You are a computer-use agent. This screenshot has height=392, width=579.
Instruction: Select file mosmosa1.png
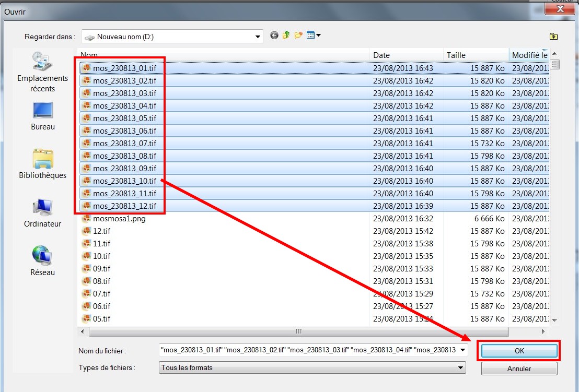click(119, 219)
